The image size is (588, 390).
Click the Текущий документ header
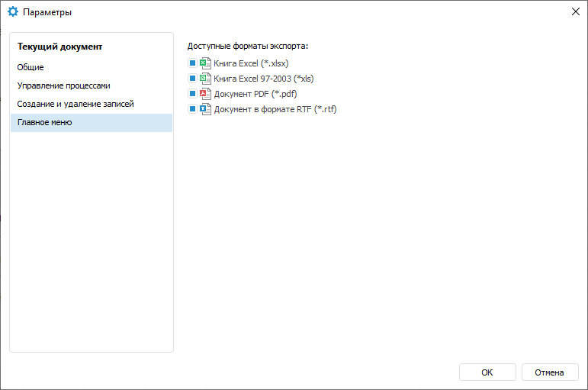click(x=59, y=47)
